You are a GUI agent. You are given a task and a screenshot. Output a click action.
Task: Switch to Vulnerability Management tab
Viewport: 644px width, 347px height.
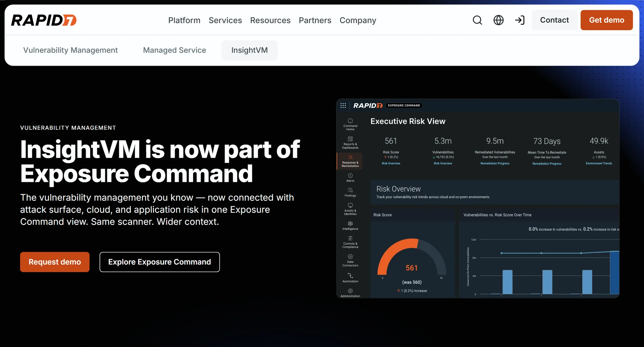point(71,50)
